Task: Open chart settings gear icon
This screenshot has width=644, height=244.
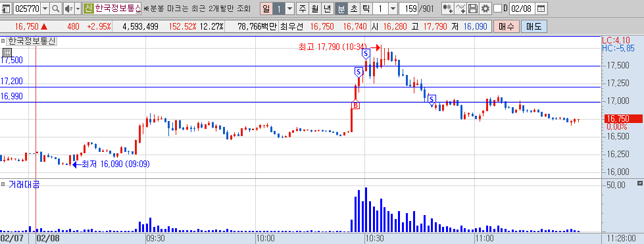Action: click(x=485, y=8)
